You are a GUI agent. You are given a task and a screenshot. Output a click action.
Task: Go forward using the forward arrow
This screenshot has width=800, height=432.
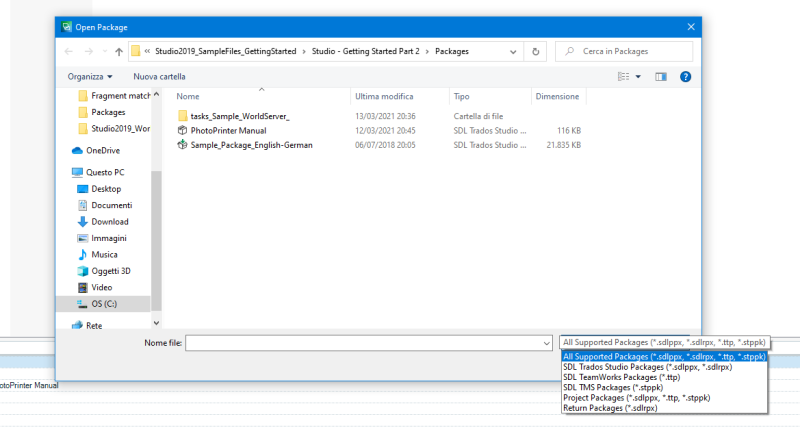(x=89, y=52)
